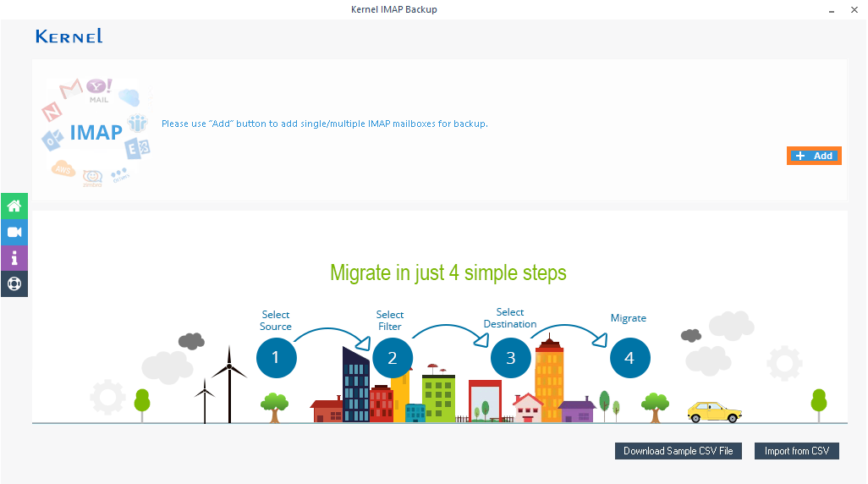
Task: Click 'Migrate in just 4 simple steps' heading
Action: click(x=448, y=273)
